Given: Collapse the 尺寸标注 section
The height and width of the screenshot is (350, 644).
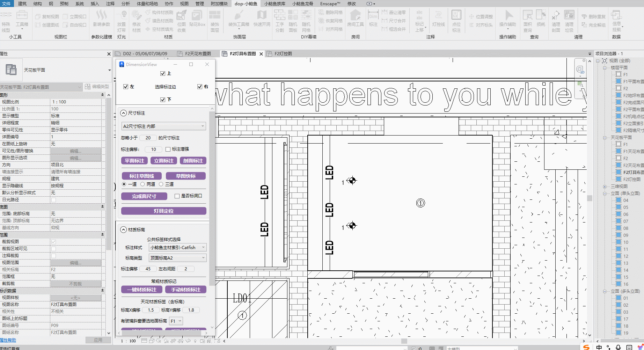Looking at the screenshot, I should tap(123, 113).
